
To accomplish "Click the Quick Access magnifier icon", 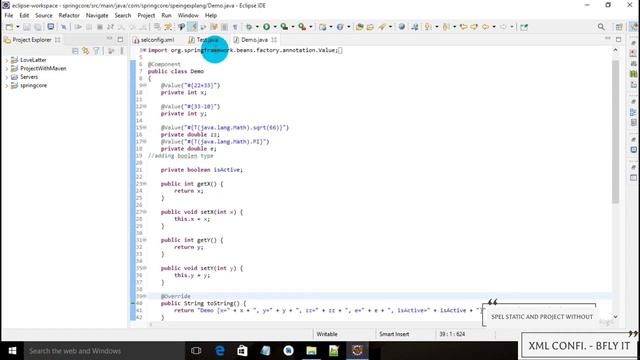I will (x=601, y=27).
